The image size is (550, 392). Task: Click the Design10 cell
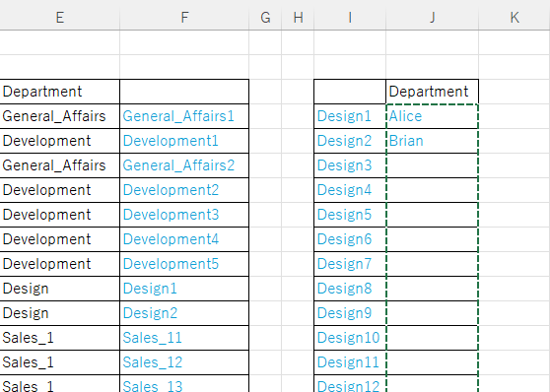coord(350,337)
